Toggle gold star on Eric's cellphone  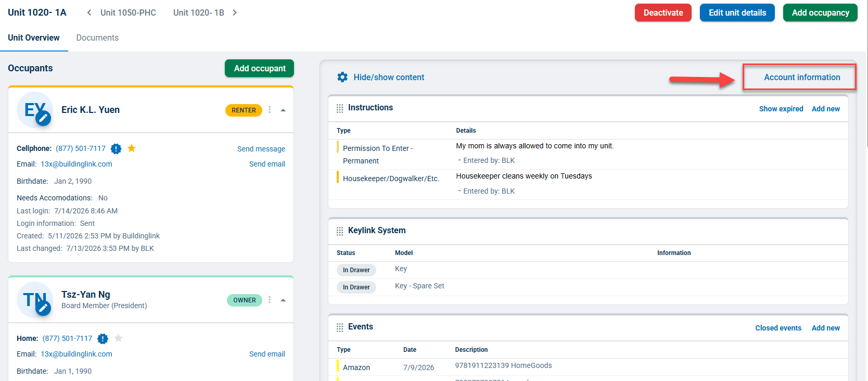tap(132, 148)
